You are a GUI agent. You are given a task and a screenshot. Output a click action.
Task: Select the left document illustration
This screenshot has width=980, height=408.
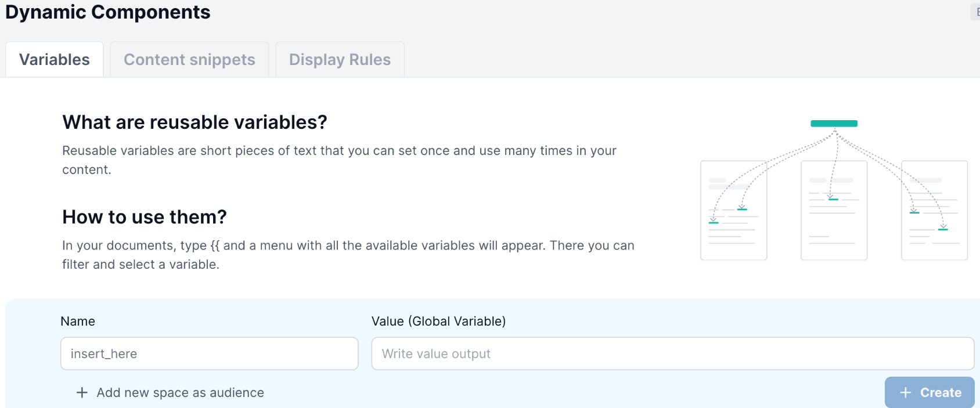coord(734,210)
